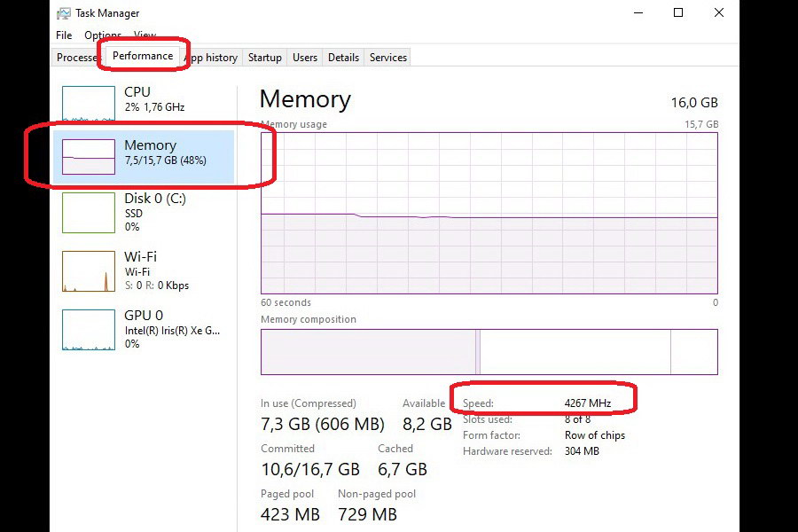
Task: Select the GPU 0 graph thumbnail
Action: click(89, 329)
